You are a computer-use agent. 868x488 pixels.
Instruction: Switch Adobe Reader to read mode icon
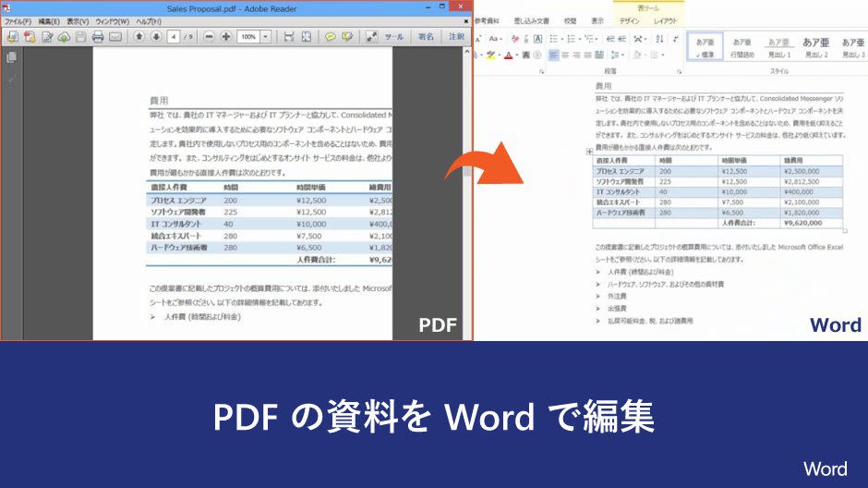[x=371, y=37]
